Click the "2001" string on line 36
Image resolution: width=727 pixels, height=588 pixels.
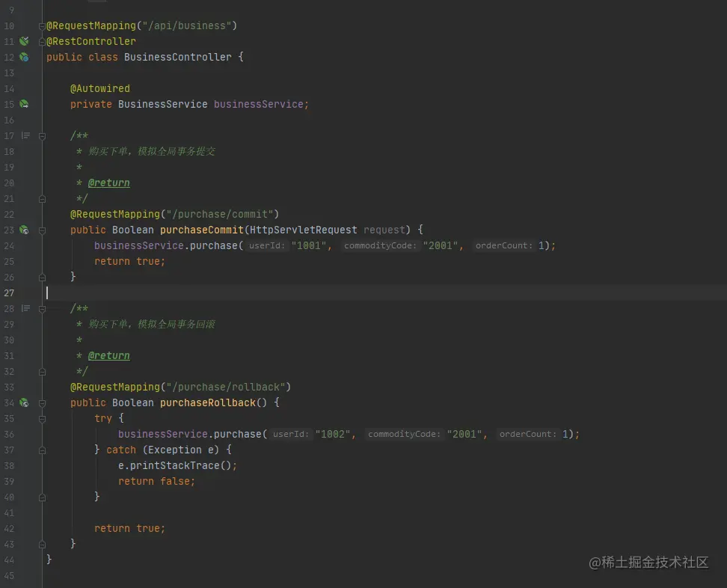(x=464, y=435)
